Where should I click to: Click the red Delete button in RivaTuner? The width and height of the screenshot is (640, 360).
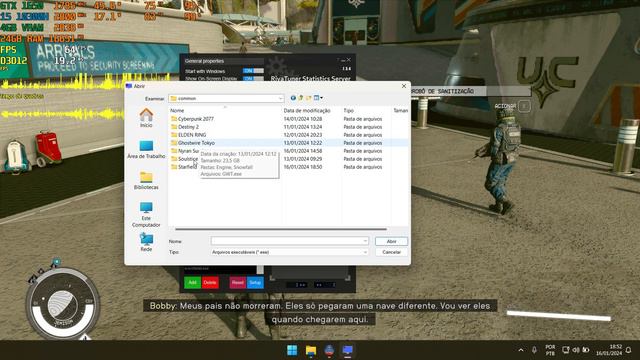210,282
